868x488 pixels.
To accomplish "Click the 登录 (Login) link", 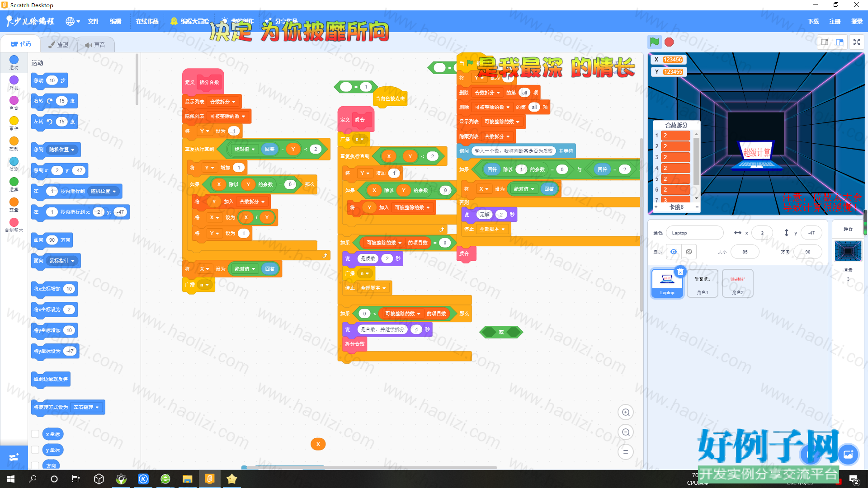I will tap(857, 21).
